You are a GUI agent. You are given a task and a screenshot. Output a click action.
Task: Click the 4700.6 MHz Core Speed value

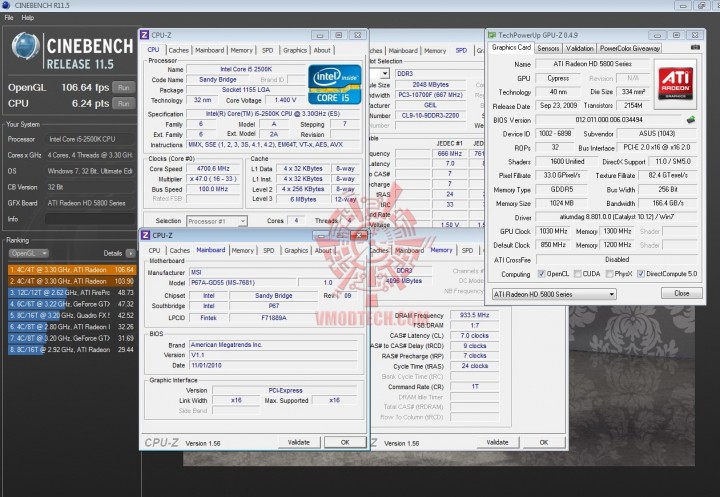pos(213,169)
